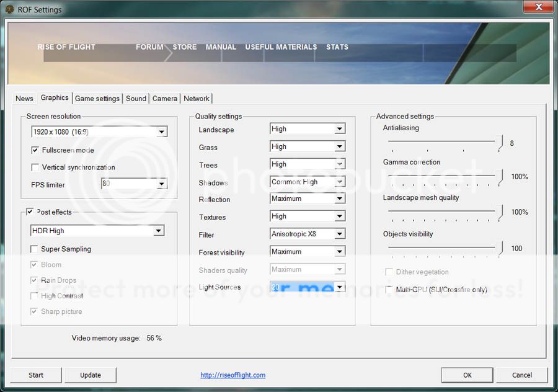558x392 pixels.
Task: Toggle the Fullscreen mode checkbox
Action: coord(35,150)
